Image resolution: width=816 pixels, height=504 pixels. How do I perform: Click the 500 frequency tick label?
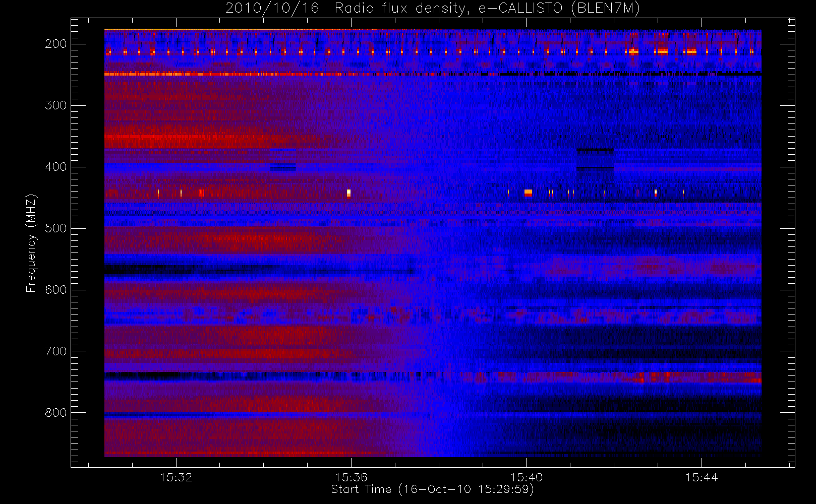(x=56, y=228)
